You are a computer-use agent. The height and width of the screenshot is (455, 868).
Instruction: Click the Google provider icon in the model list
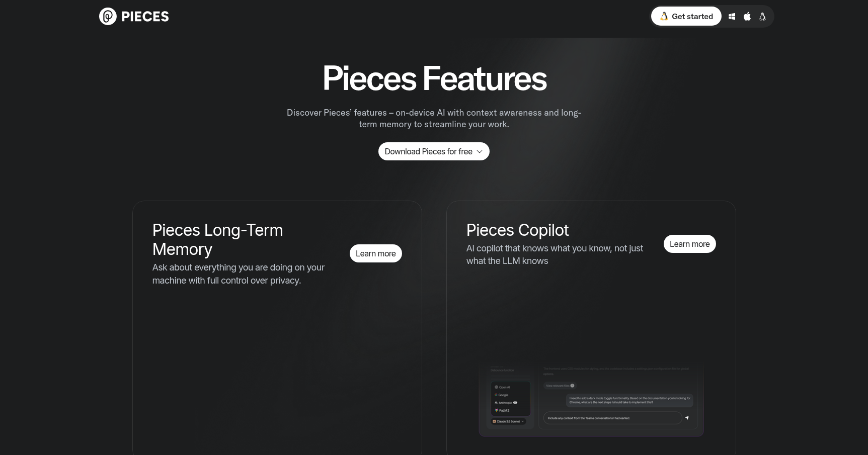[x=496, y=395]
